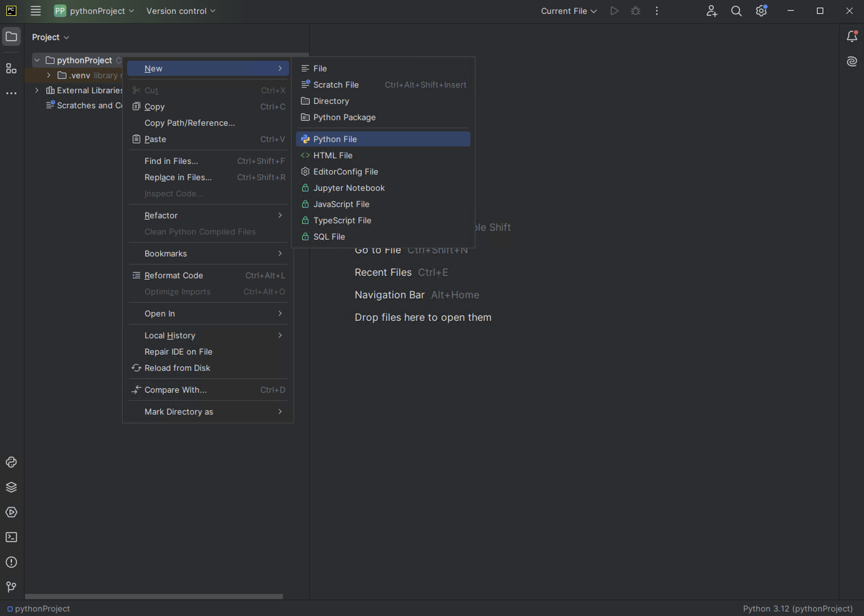Collapse the pythonProject root node

37,60
